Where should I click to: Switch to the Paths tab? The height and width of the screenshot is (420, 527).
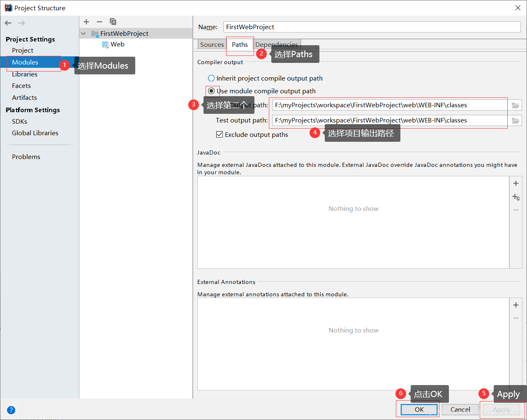pos(240,44)
